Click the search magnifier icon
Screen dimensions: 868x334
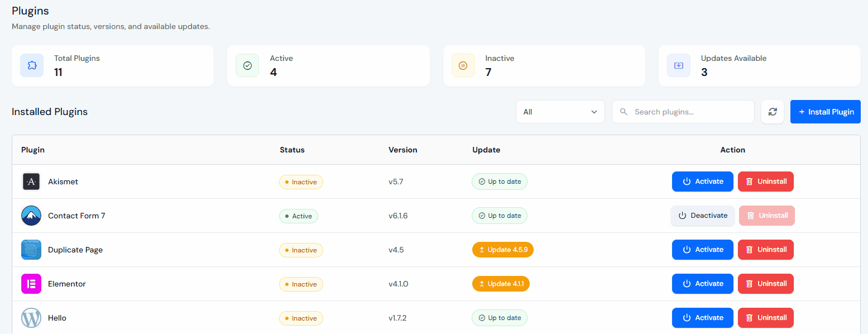[624, 112]
